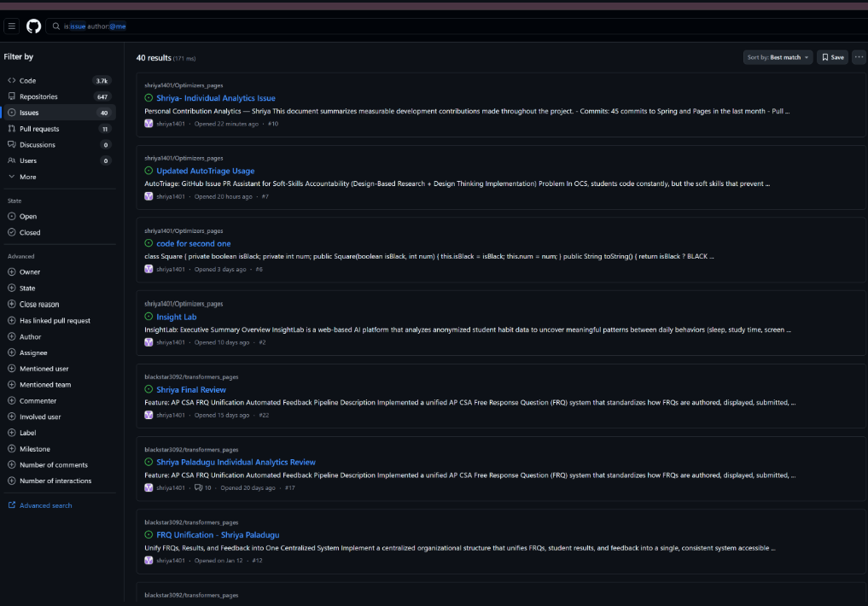
Task: Click shriya1401 avatar on AutoTriage issue
Action: click(x=149, y=196)
